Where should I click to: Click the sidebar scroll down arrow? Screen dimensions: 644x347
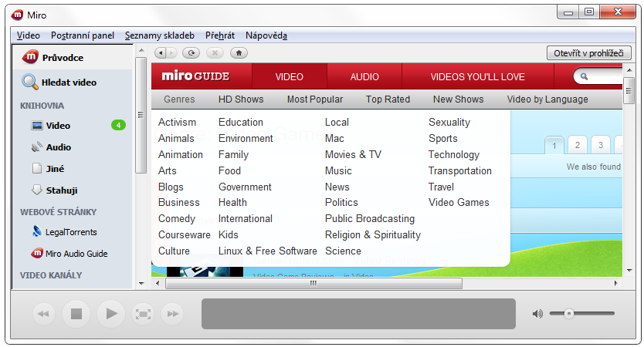[x=141, y=283]
